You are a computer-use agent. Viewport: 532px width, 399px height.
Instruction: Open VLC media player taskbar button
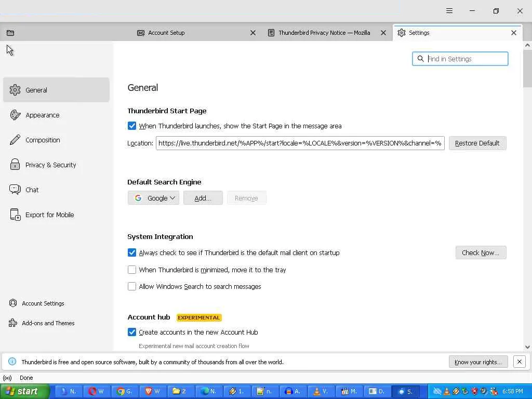320,391
